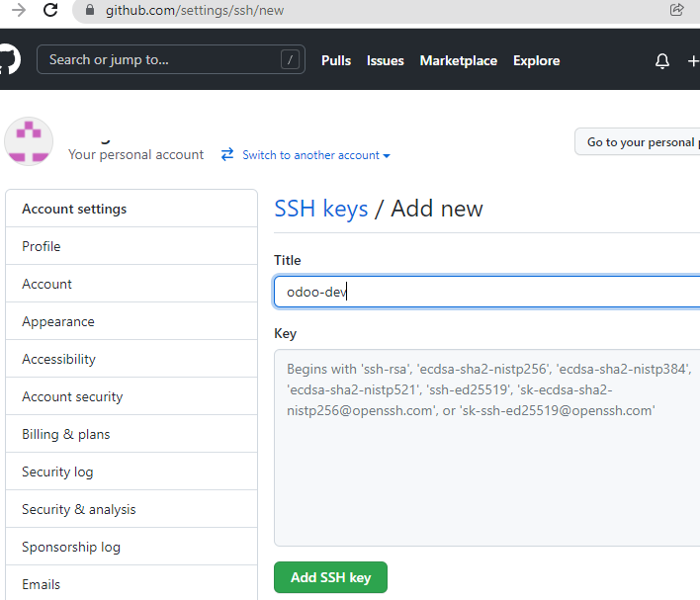Select Accessibility in the sidebar
Image resolution: width=700 pixels, height=600 pixels.
[131, 359]
